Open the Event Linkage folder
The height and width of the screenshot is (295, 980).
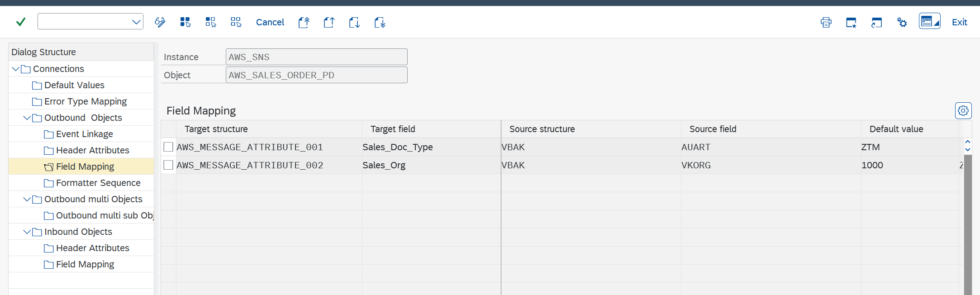(85, 134)
